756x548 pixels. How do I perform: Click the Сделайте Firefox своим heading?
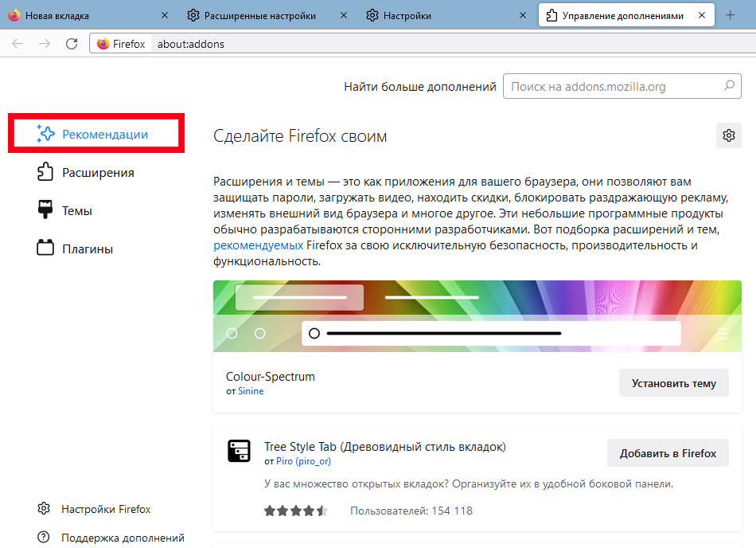coord(300,136)
